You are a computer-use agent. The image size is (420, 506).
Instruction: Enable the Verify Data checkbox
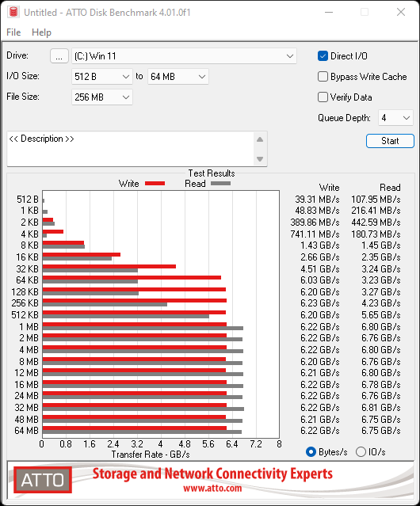pos(323,97)
